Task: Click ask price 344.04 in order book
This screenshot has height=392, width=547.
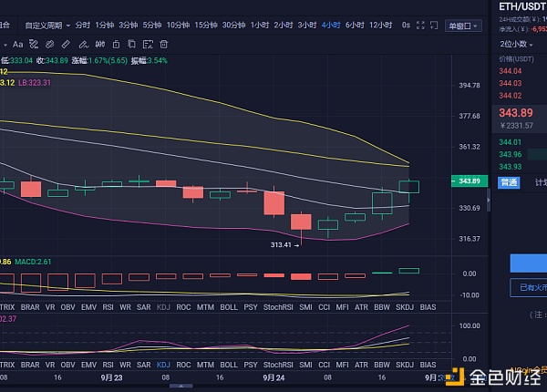Action: 510,71
